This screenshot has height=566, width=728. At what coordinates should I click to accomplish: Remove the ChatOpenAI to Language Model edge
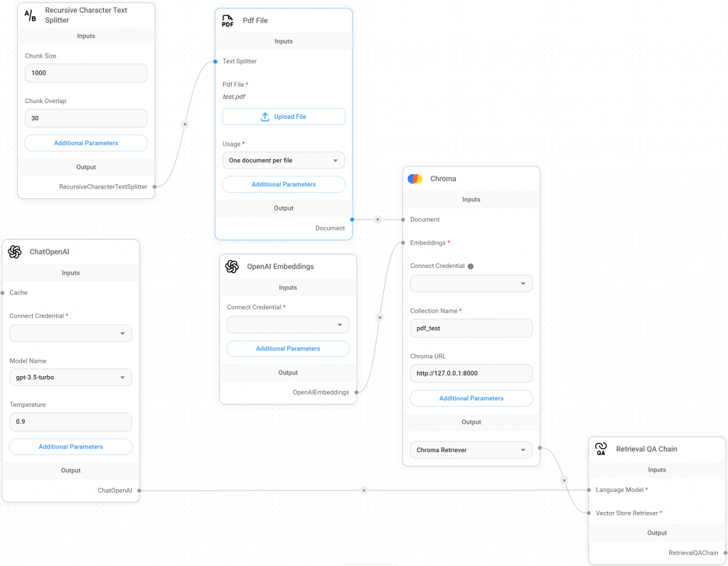(x=364, y=491)
